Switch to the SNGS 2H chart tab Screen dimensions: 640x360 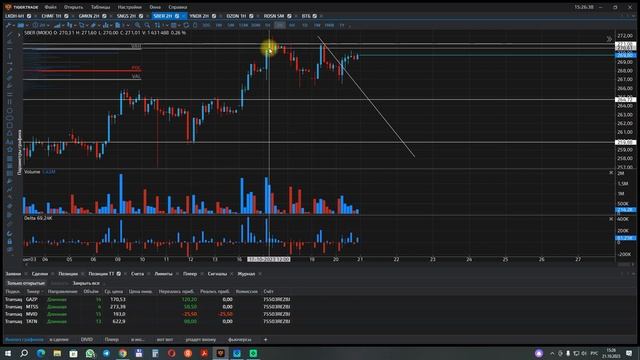[126, 16]
